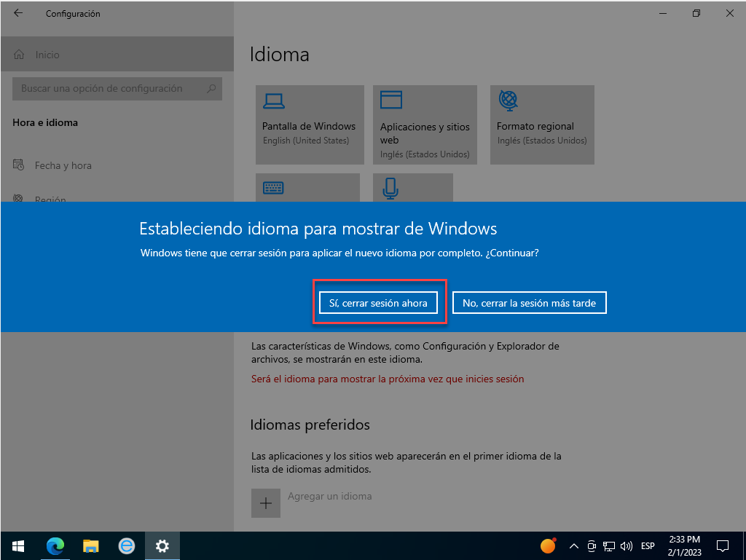Open the Action Center notification icon
The height and width of the screenshot is (560, 746).
click(x=723, y=546)
